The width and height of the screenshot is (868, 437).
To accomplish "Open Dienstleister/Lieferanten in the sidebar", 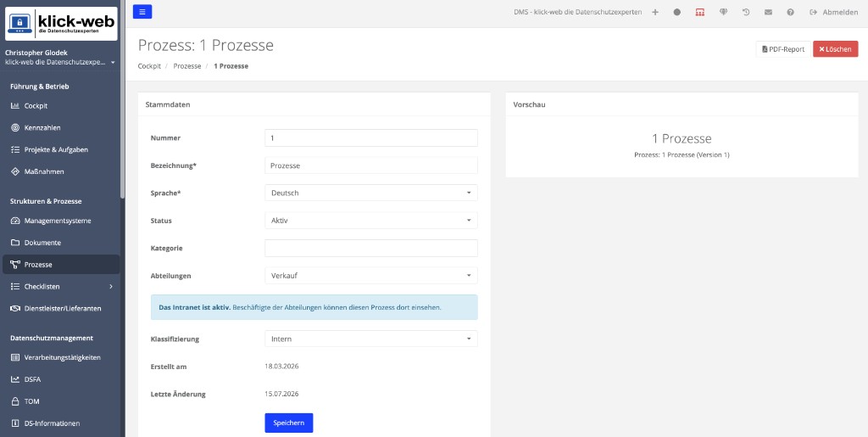I will pyautogui.click(x=61, y=309).
